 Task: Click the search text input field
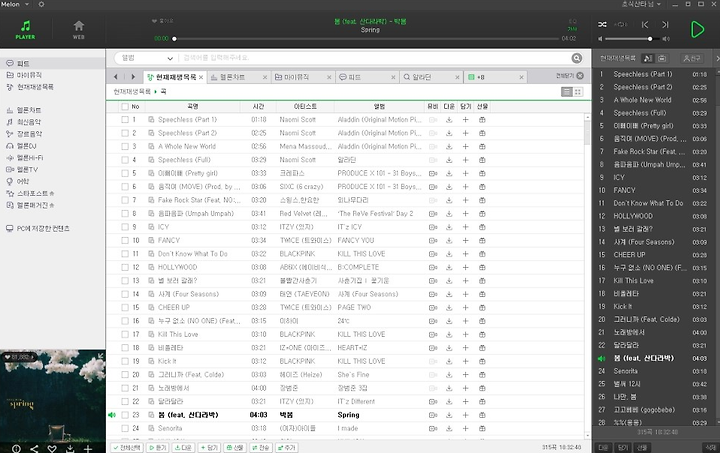(374, 58)
